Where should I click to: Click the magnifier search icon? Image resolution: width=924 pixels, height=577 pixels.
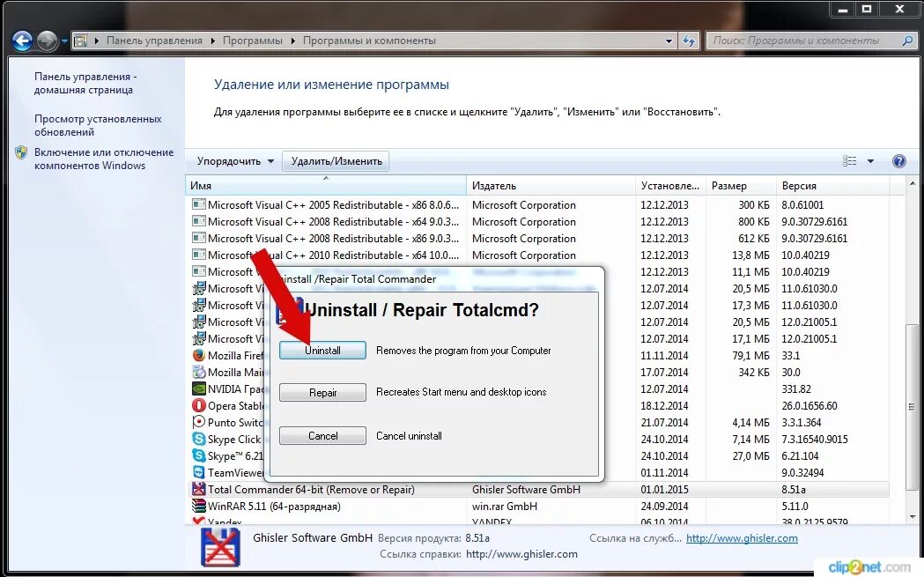tap(907, 41)
